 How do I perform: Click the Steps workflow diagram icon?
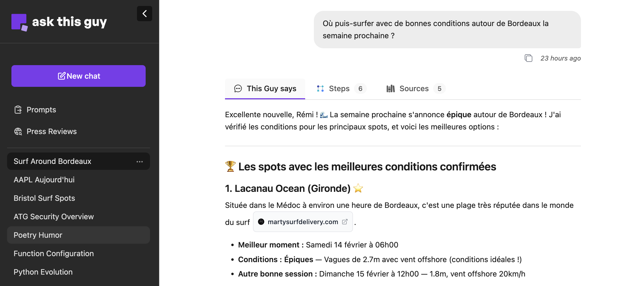point(320,88)
